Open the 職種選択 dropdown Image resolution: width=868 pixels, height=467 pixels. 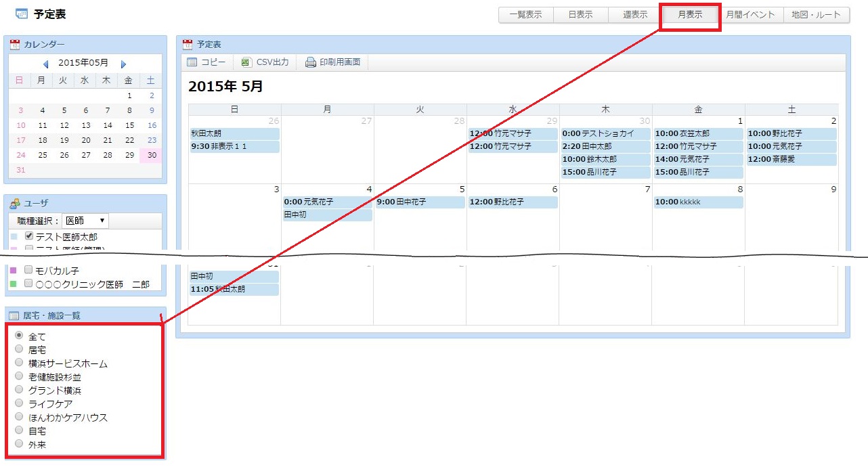pos(85,221)
